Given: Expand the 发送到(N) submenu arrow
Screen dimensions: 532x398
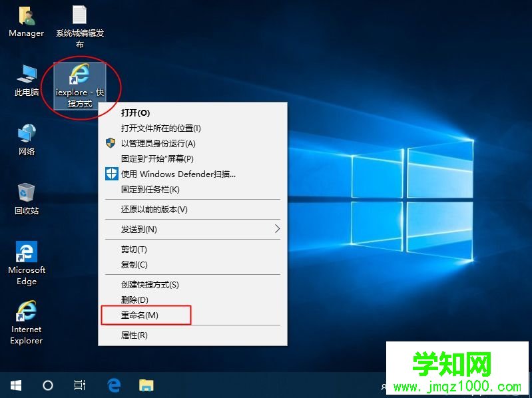Looking at the screenshot, I should click(277, 229).
